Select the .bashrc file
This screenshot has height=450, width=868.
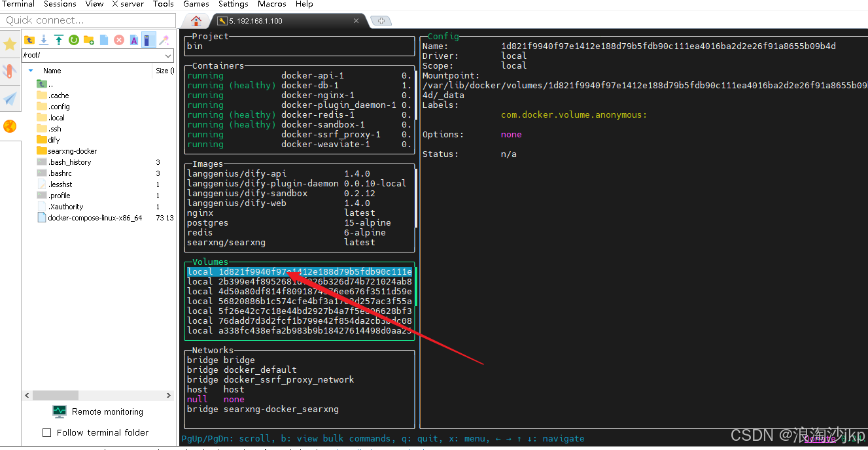coord(54,173)
